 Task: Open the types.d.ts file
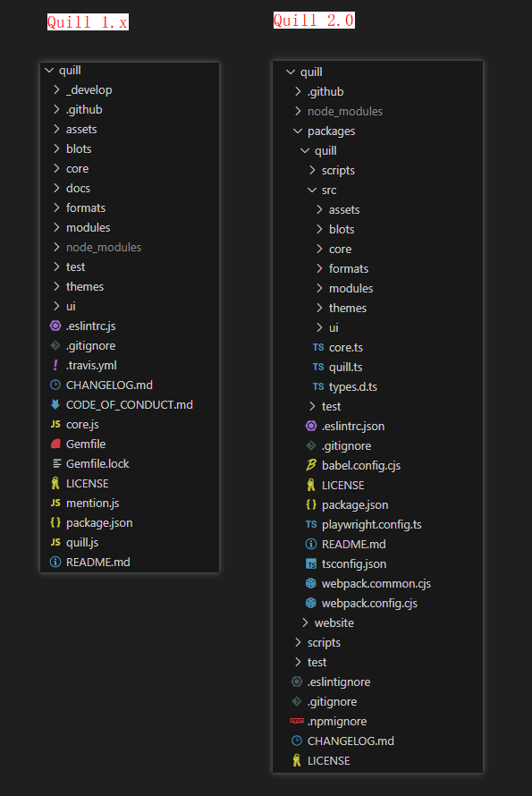353,387
